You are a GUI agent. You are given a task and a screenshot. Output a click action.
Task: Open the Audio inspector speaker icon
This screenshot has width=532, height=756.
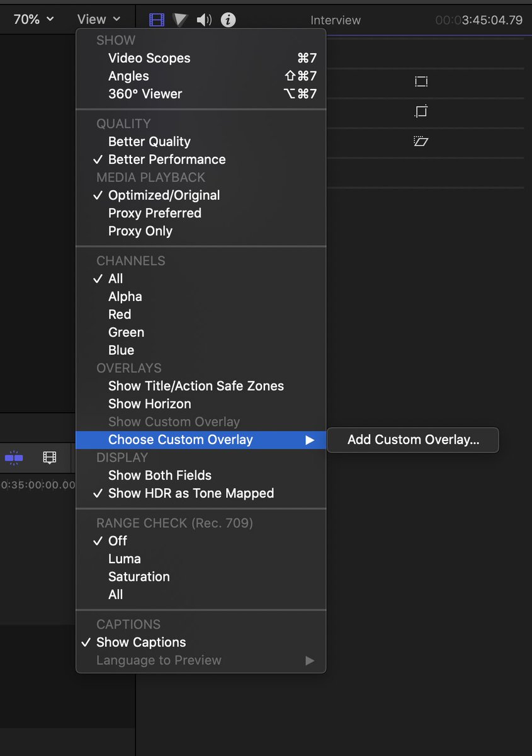(x=204, y=20)
